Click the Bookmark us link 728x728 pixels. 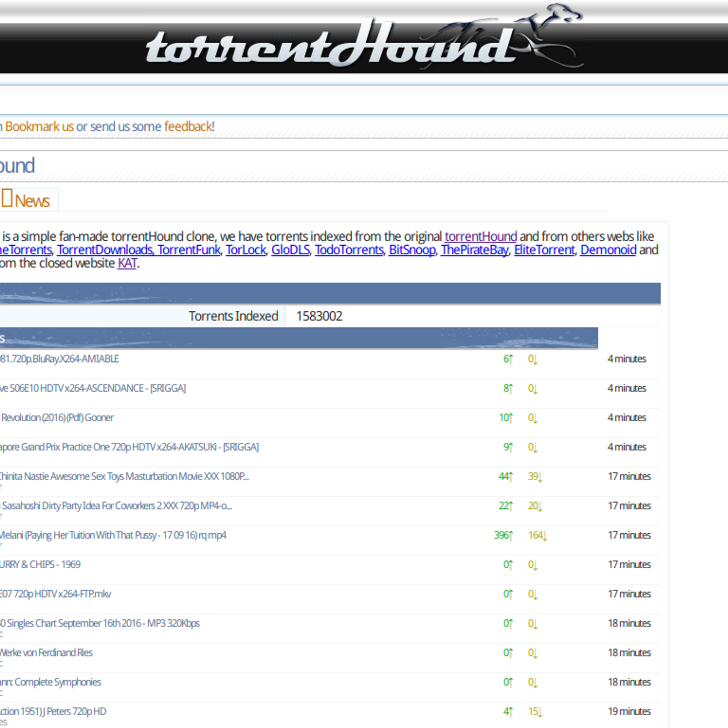(x=39, y=126)
